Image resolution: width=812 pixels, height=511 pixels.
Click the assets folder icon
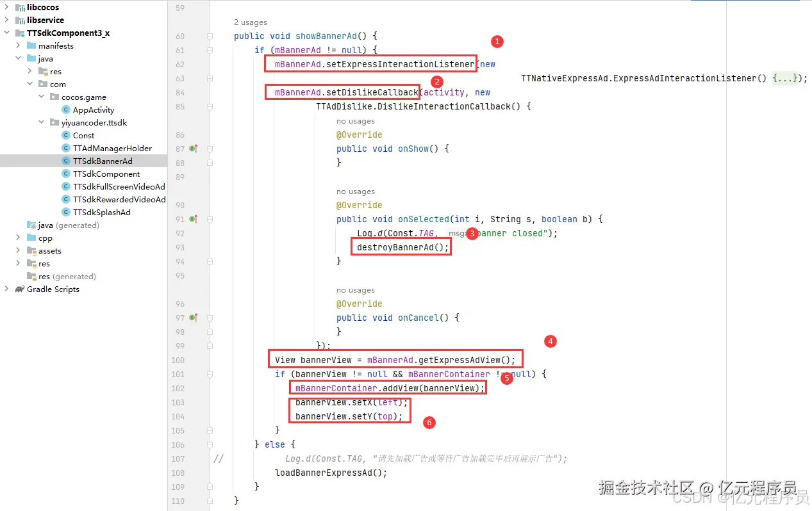click(x=32, y=250)
